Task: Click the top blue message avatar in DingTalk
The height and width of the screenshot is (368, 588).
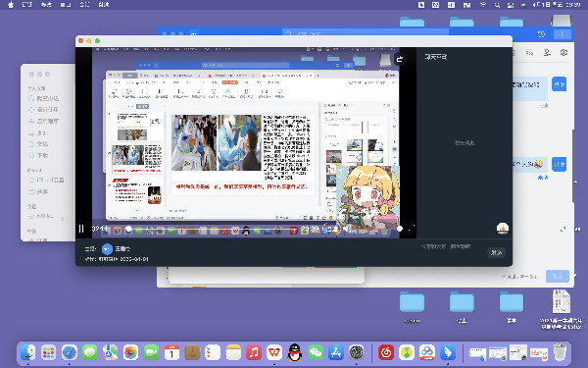Action: pos(560,84)
